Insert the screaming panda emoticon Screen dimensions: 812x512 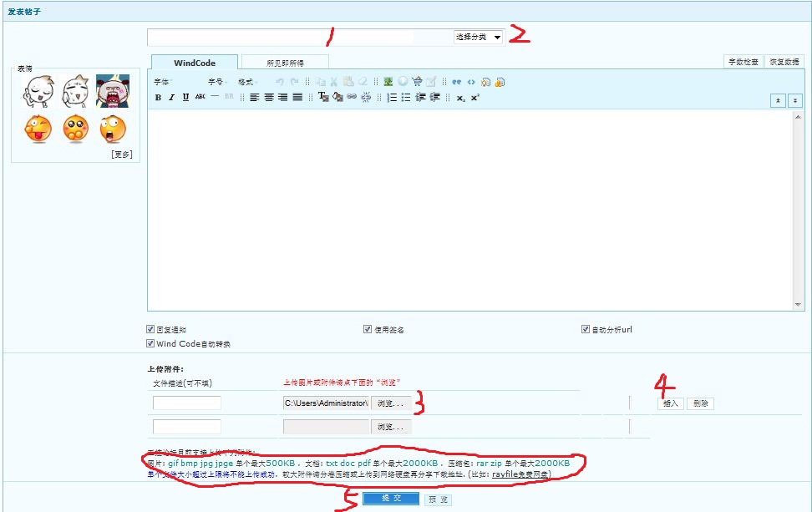coord(112,91)
